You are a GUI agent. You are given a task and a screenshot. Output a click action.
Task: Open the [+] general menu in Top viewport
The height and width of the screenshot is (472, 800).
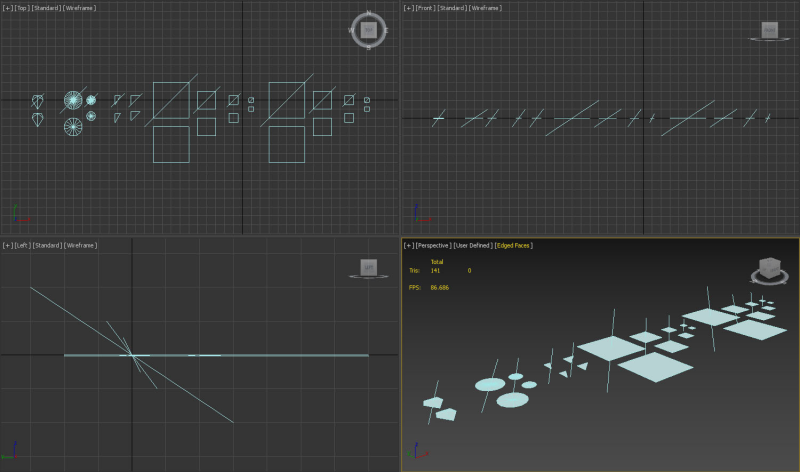(7, 8)
